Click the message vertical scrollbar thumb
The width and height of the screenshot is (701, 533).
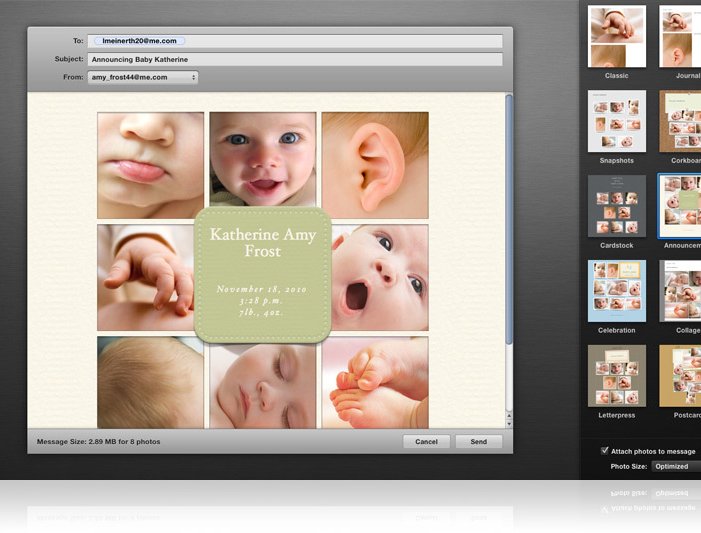point(509,219)
